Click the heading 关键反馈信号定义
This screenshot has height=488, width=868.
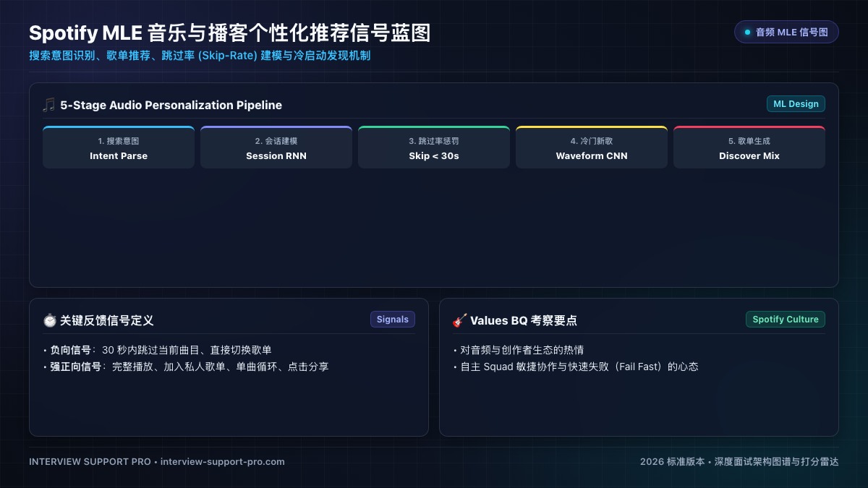(107, 320)
